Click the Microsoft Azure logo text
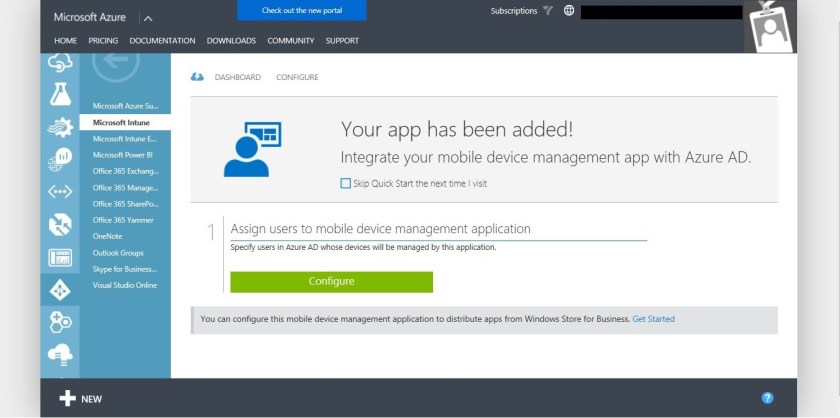 pyautogui.click(x=89, y=17)
